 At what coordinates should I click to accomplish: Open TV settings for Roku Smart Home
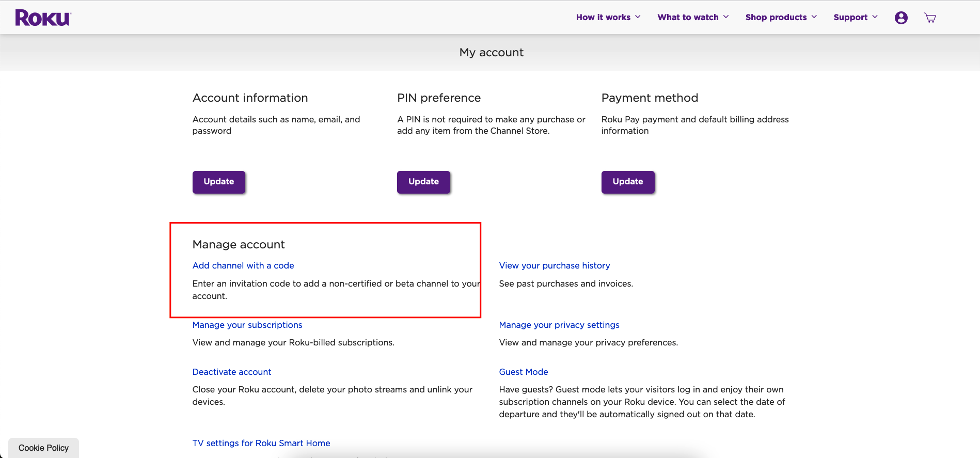pos(261,443)
